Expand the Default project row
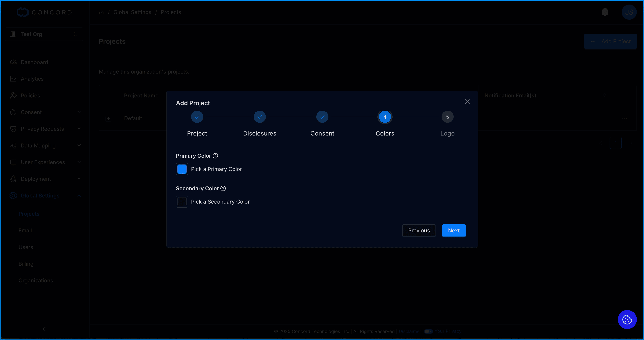Image resolution: width=644 pixels, height=340 pixels. [x=108, y=118]
